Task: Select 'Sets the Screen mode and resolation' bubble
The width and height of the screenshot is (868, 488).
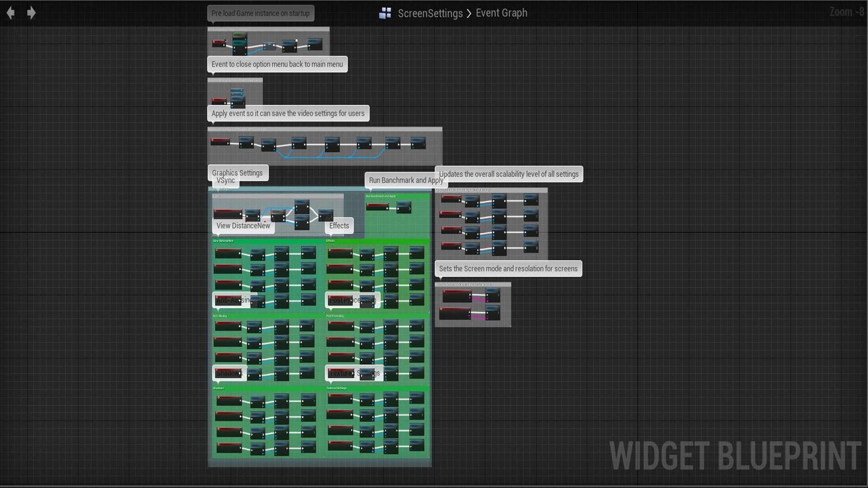Action: tap(508, 269)
